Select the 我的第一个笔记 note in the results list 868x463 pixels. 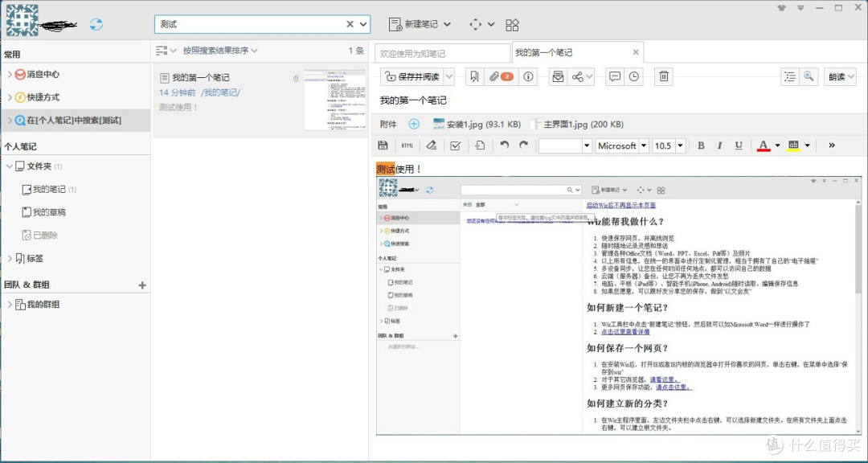(x=260, y=100)
